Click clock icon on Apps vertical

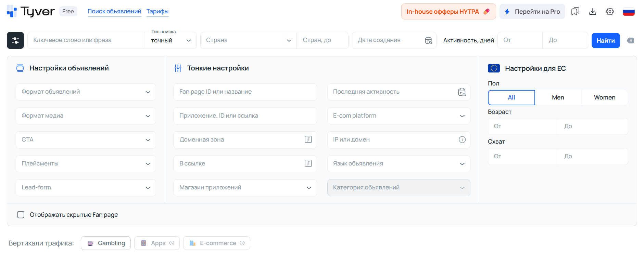click(172, 243)
